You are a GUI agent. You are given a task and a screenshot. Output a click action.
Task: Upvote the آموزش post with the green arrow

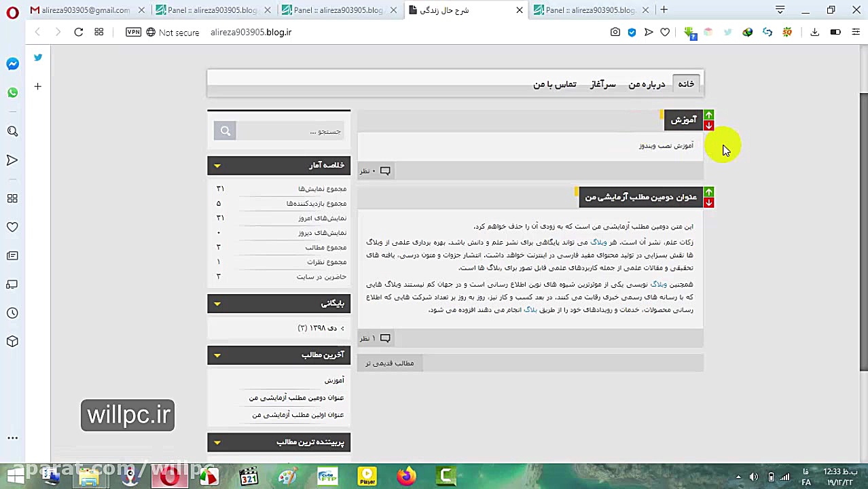tap(708, 115)
